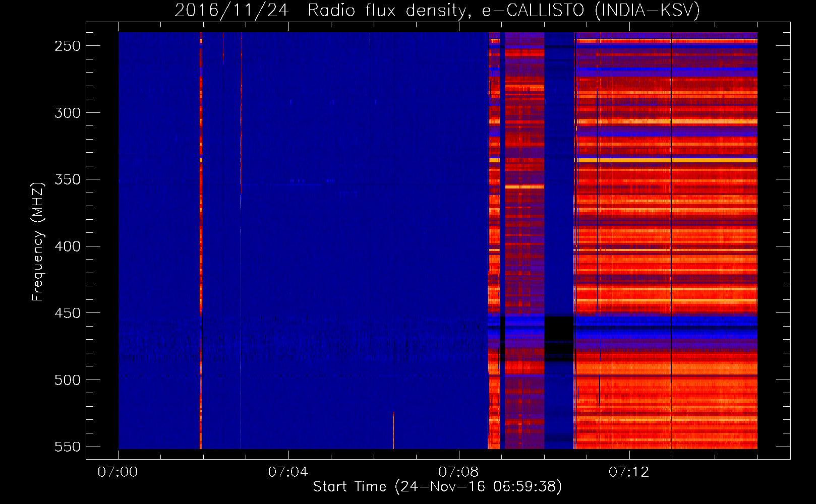Click the 07:08 time tick label
Image resolution: width=816 pixels, height=504 pixels.
pos(458,472)
